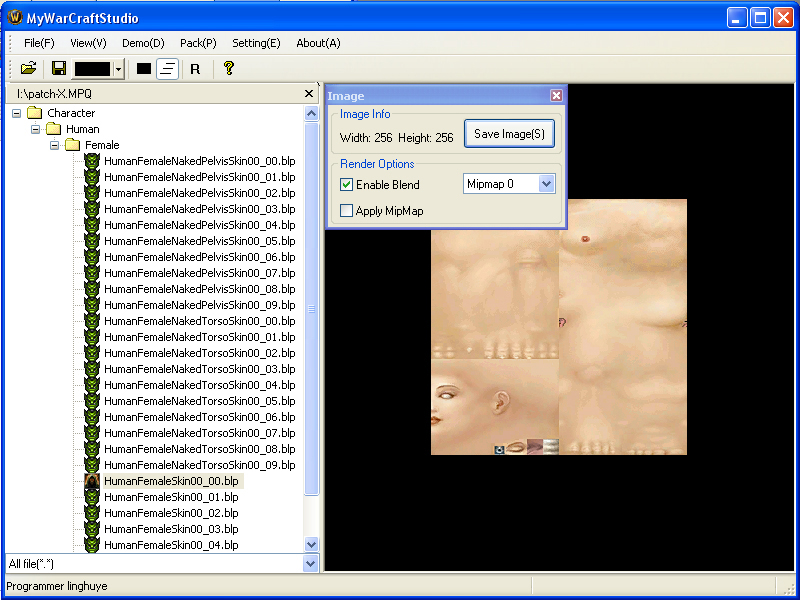The image size is (800, 600).
Task: Click the Save Image(S) button
Action: pyautogui.click(x=509, y=134)
